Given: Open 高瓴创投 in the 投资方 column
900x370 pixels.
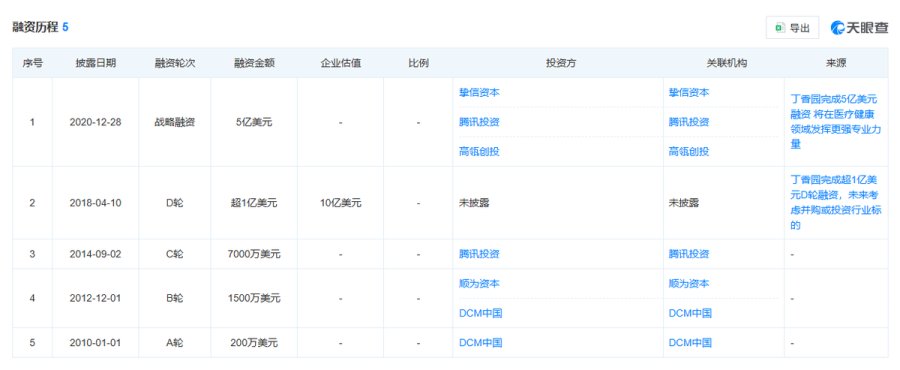Looking at the screenshot, I should [x=479, y=152].
